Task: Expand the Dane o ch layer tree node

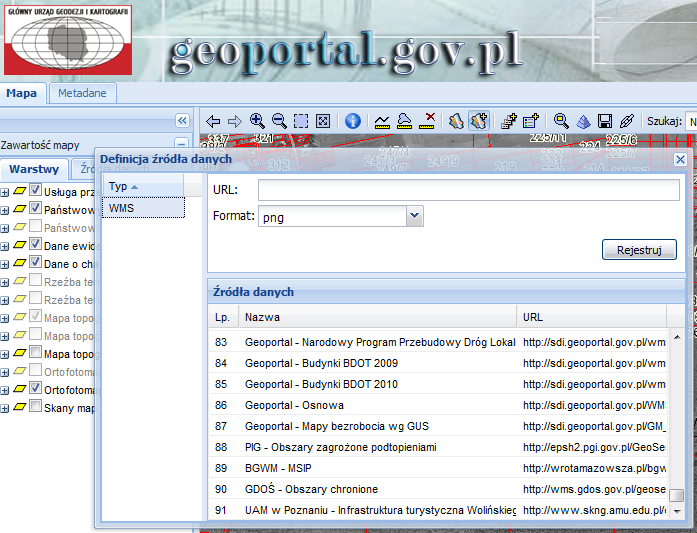Action: (x=5, y=264)
